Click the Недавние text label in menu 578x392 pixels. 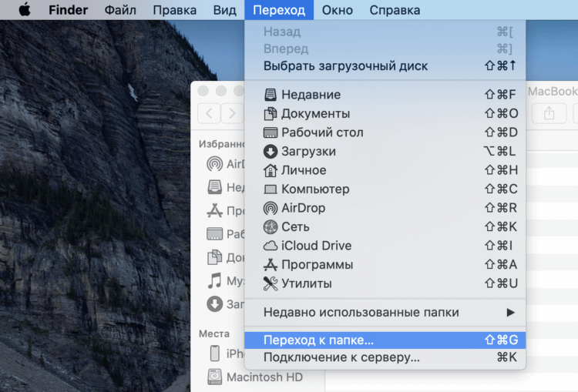[x=311, y=95]
